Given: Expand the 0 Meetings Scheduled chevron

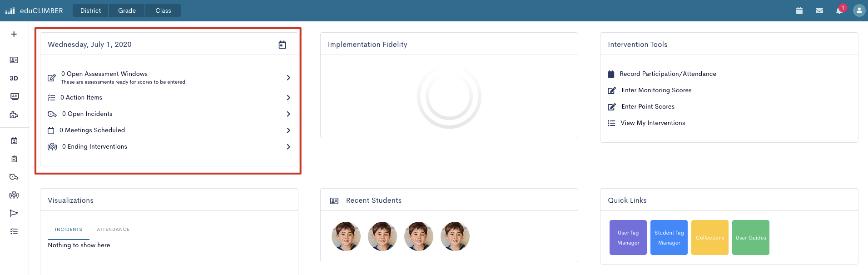Looking at the screenshot, I should (x=288, y=130).
